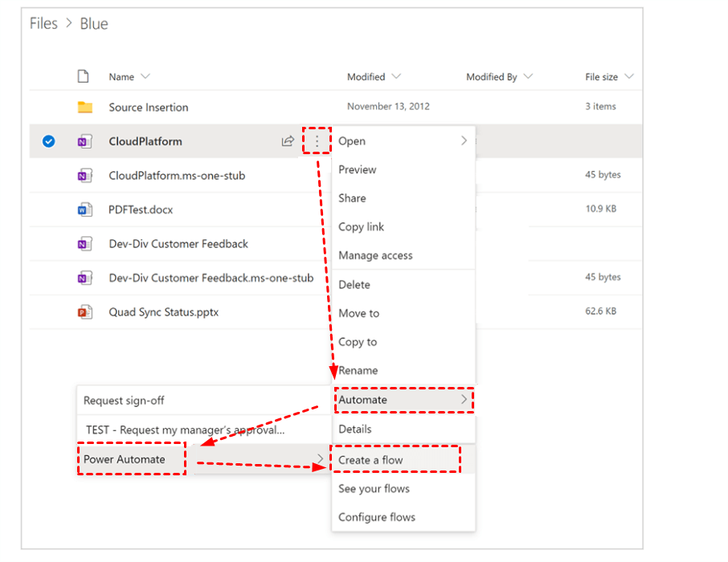The width and height of the screenshot is (728, 562).
Task: Select Manage access menu entry
Action: coord(404,255)
